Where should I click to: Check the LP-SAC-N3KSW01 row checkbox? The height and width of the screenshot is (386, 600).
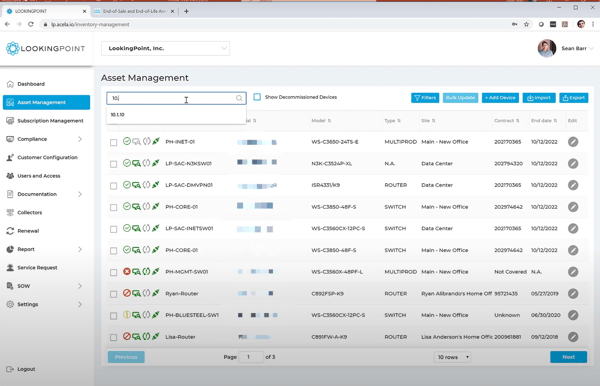(114, 164)
